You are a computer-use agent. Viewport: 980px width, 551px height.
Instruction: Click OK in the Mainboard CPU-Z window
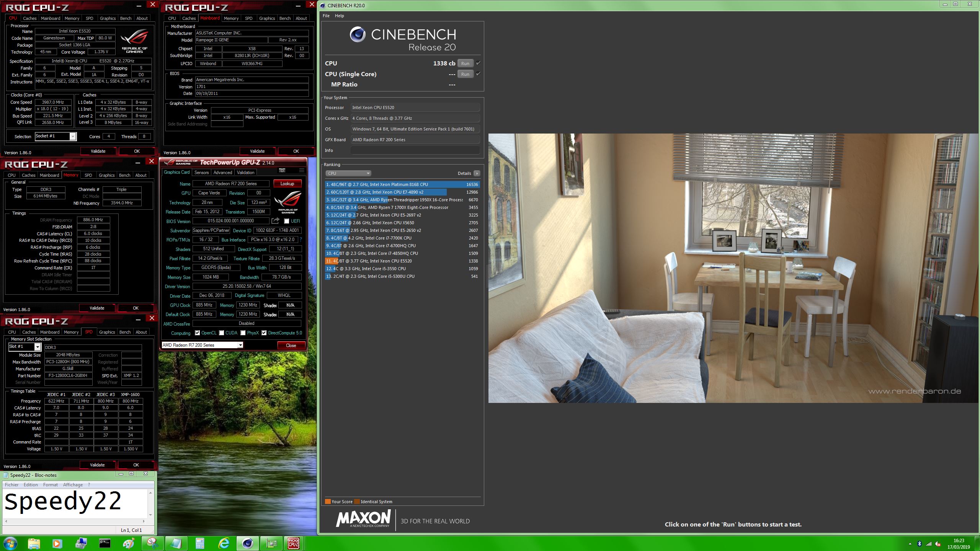click(296, 151)
